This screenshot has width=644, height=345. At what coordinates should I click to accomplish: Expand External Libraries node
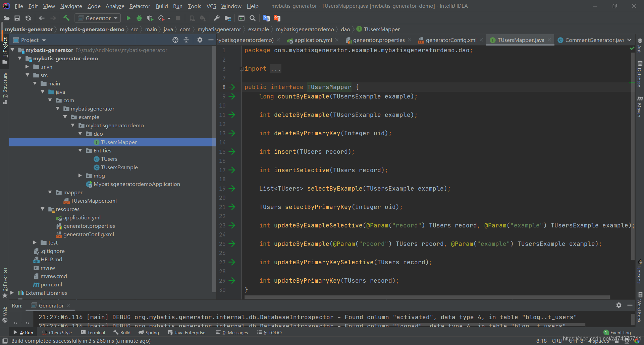pos(12,293)
